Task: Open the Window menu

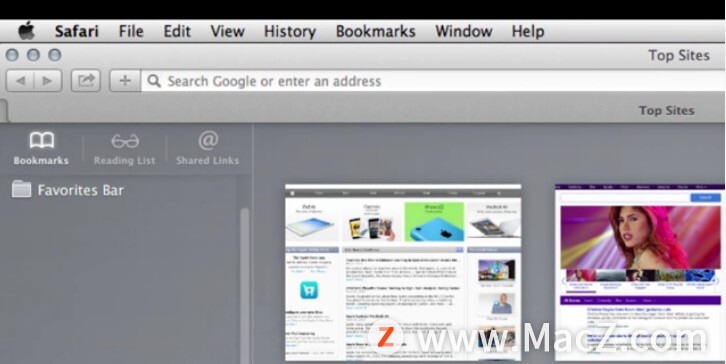Action: coord(463,31)
